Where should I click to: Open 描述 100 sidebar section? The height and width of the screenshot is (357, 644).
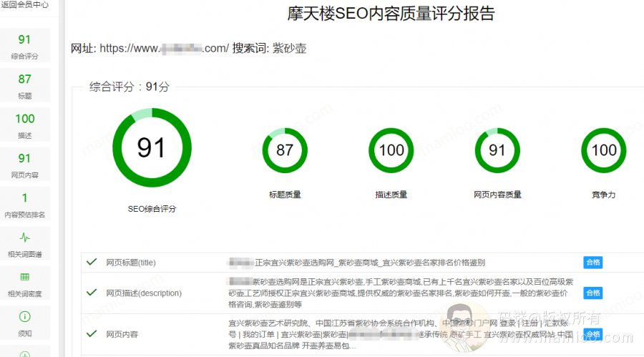click(x=24, y=125)
